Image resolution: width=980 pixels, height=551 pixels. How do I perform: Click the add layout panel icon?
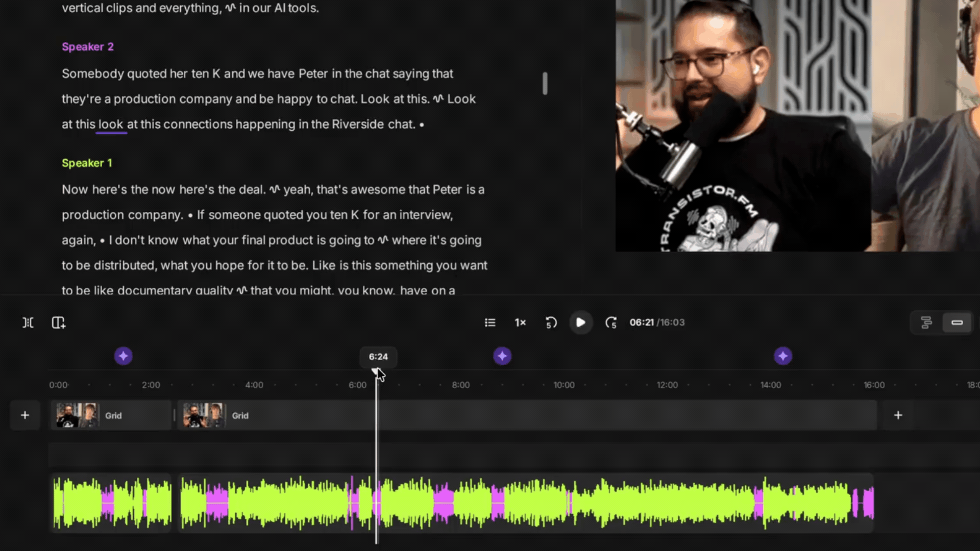click(x=59, y=322)
